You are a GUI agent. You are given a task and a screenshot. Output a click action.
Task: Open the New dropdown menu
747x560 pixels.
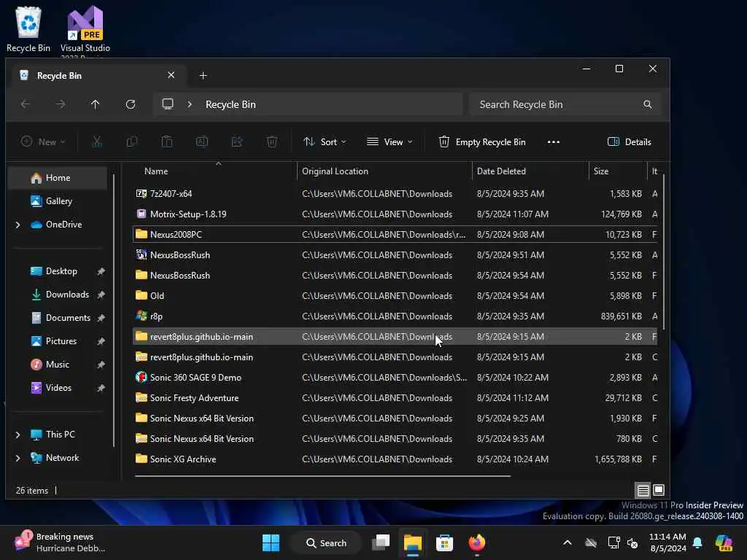(x=43, y=142)
